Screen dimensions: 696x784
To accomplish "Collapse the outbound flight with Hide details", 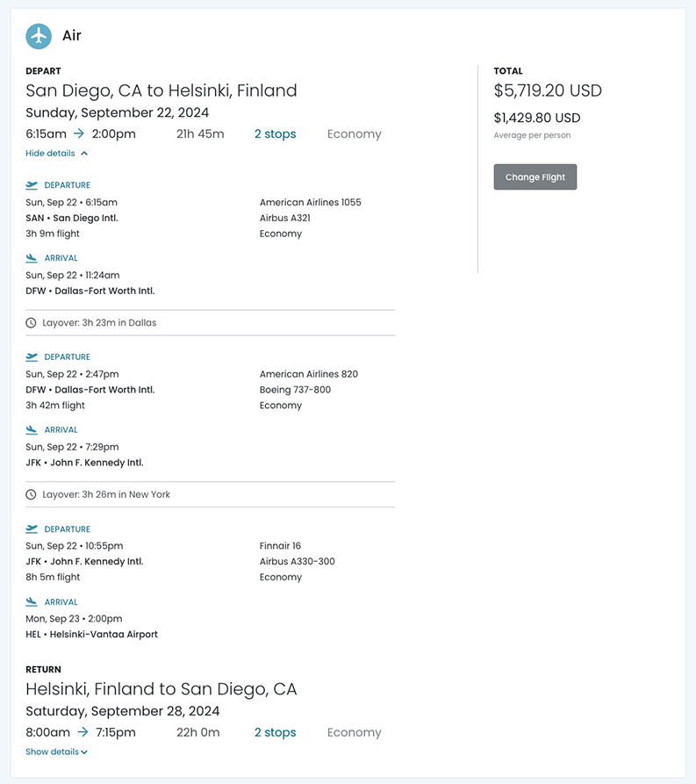I will 56,154.
